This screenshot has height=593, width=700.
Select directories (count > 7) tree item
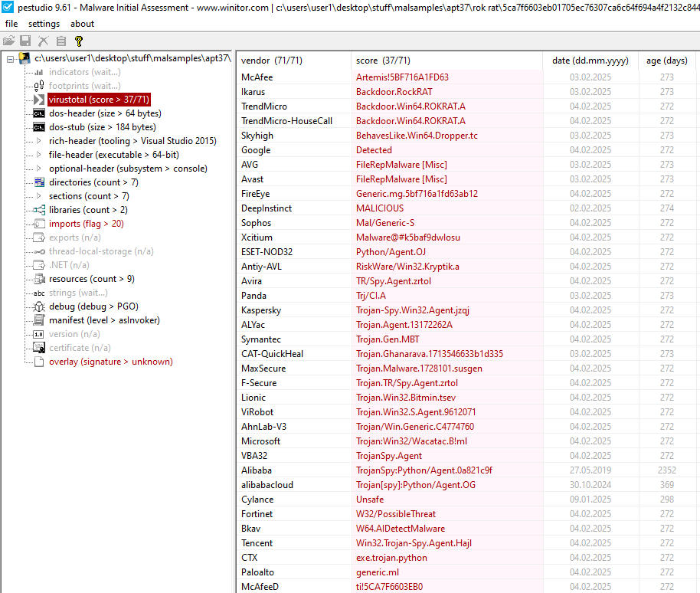pos(93,182)
